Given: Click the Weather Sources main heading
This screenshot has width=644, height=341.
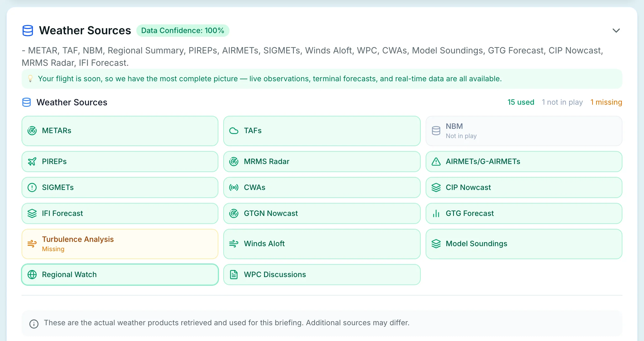Looking at the screenshot, I should (x=85, y=31).
